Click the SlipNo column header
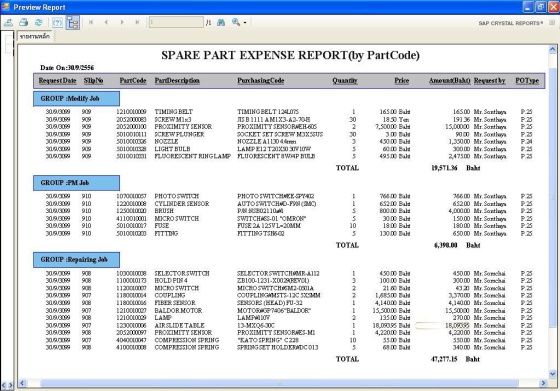The height and width of the screenshot is (391, 560). pyautogui.click(x=94, y=81)
